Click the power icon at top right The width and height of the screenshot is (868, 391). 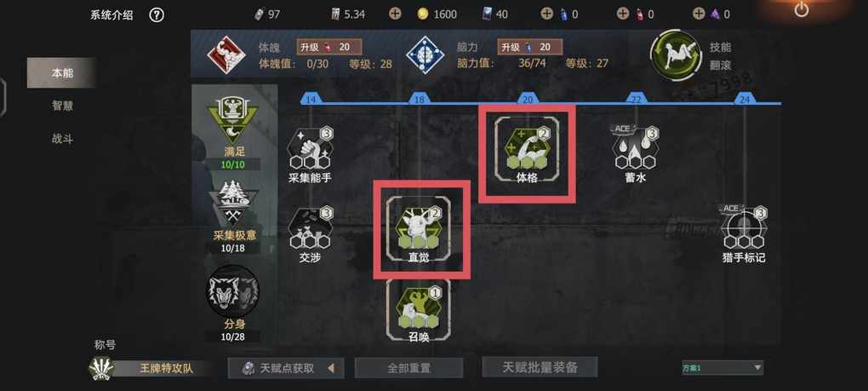801,9
